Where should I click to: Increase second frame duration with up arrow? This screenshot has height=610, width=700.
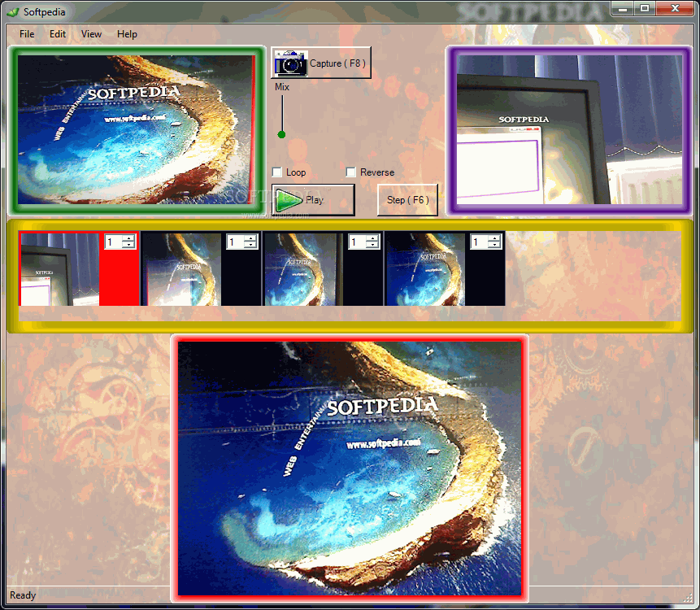251,238
